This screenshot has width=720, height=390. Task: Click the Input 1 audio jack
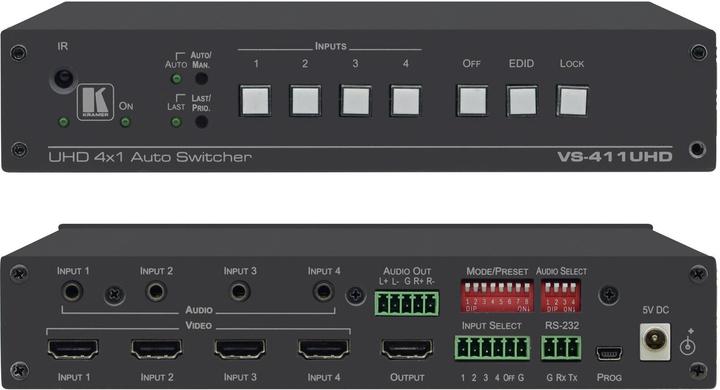(72, 291)
